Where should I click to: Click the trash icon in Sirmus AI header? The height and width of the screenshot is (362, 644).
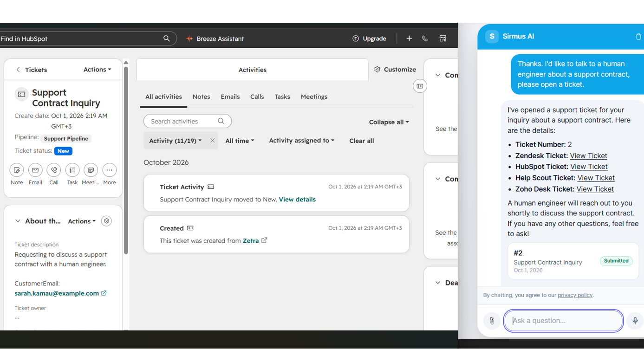point(638,37)
